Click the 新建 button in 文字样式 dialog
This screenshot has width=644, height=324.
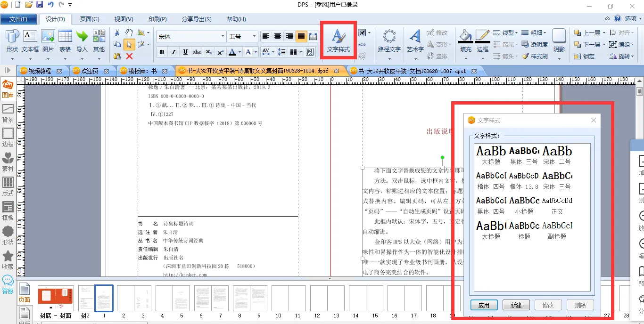(516, 305)
